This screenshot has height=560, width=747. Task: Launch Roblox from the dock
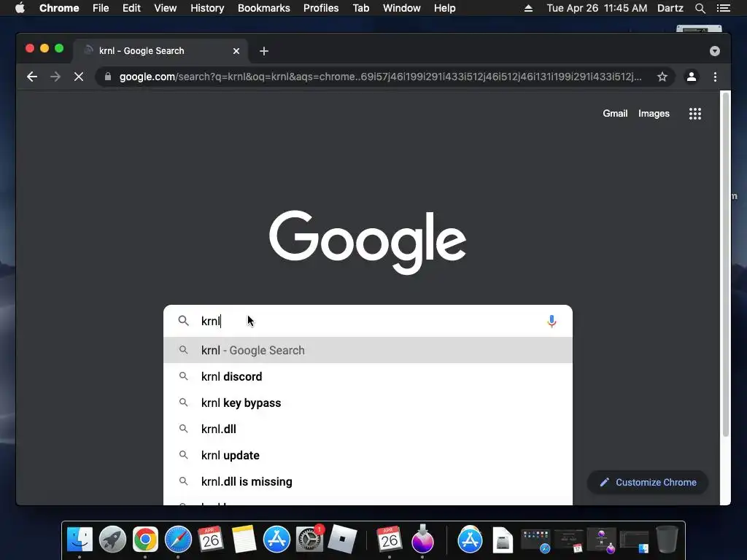click(342, 540)
